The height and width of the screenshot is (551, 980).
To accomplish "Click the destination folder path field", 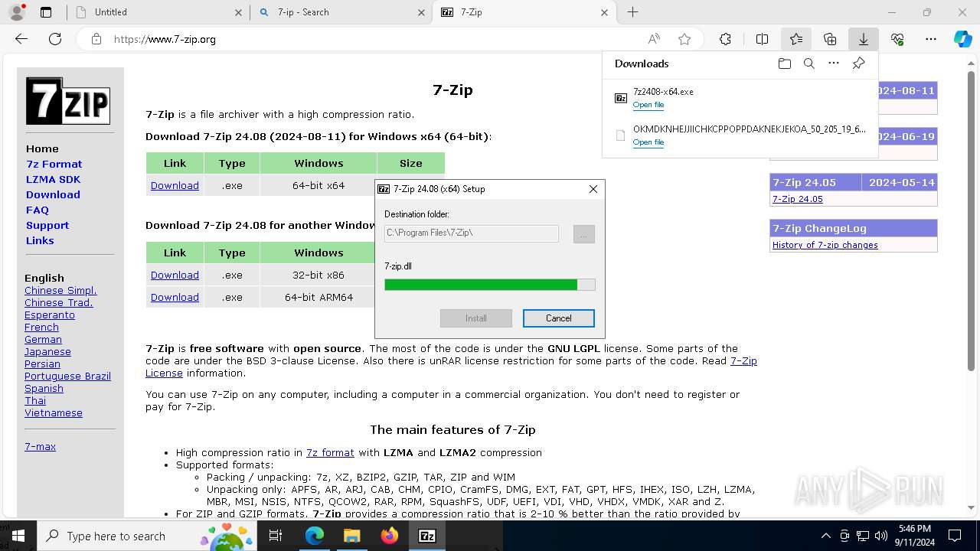I will (x=472, y=233).
